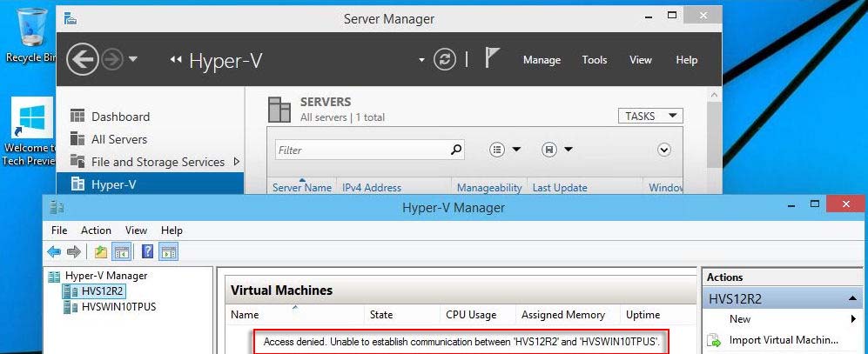868x354 pixels.
Task: Click the up one level folder icon
Action: (x=101, y=252)
